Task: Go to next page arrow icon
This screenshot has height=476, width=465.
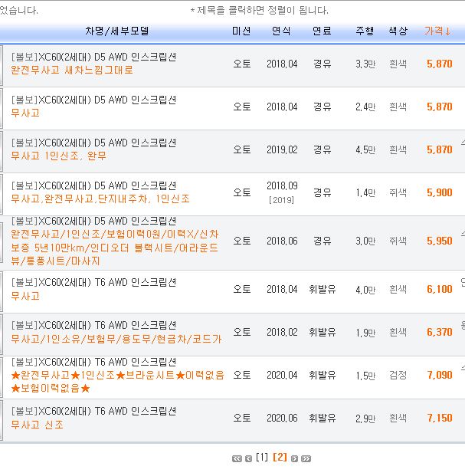Action: click(294, 458)
